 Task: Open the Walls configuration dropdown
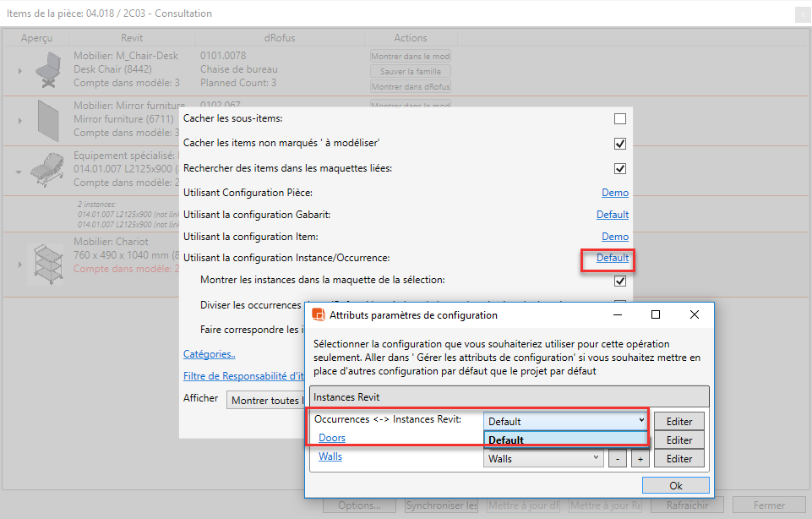point(544,458)
